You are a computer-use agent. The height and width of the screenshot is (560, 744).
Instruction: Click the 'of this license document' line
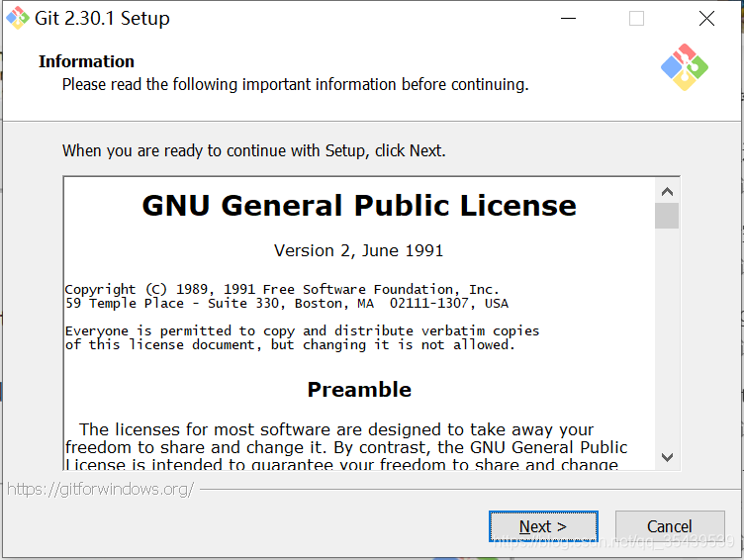[290, 344]
